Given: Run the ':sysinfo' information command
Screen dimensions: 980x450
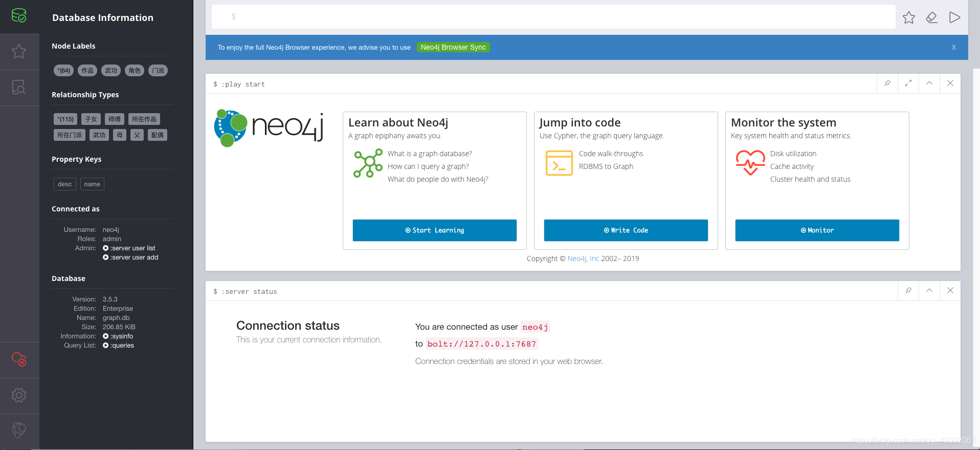Looking at the screenshot, I should click(x=118, y=336).
